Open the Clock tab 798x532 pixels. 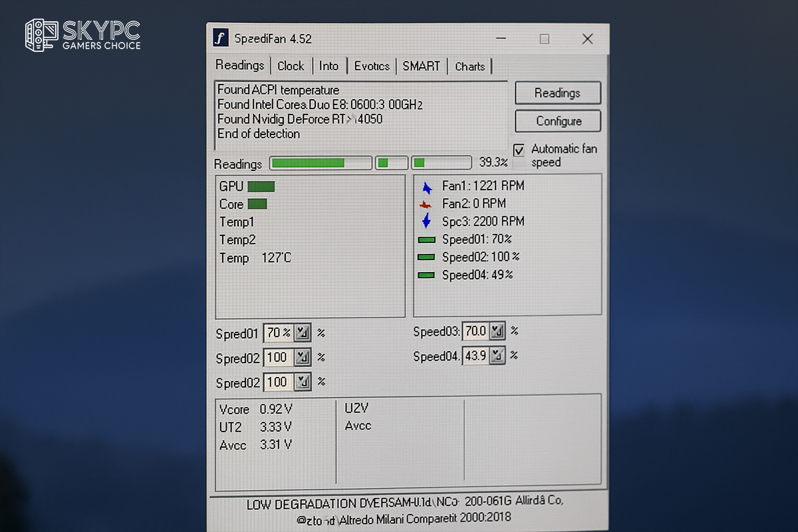click(x=291, y=66)
